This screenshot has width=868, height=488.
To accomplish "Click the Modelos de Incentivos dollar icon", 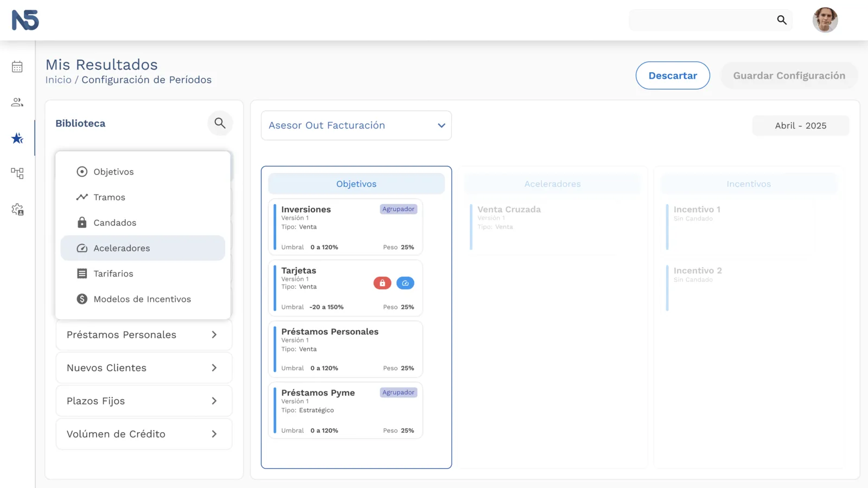I will [82, 299].
